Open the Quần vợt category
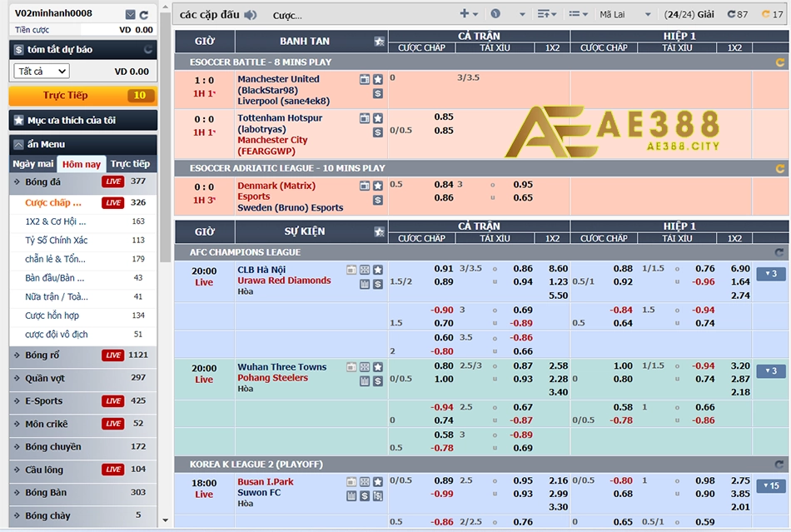The height and width of the screenshot is (532, 791). coord(83,378)
